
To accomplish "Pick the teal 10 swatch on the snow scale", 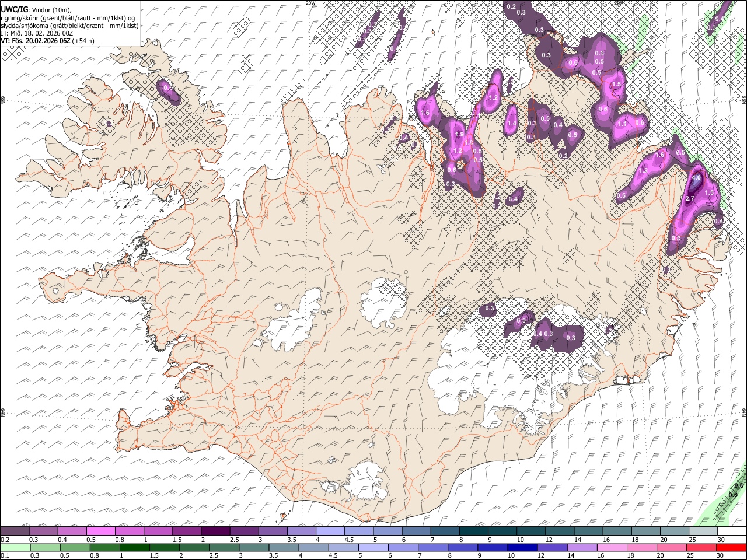I will (531, 531).
